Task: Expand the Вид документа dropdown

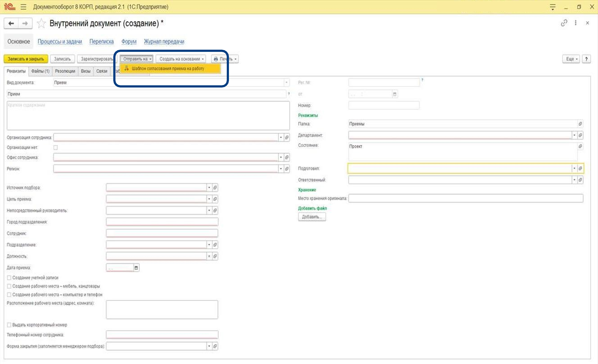Action: 287,83
